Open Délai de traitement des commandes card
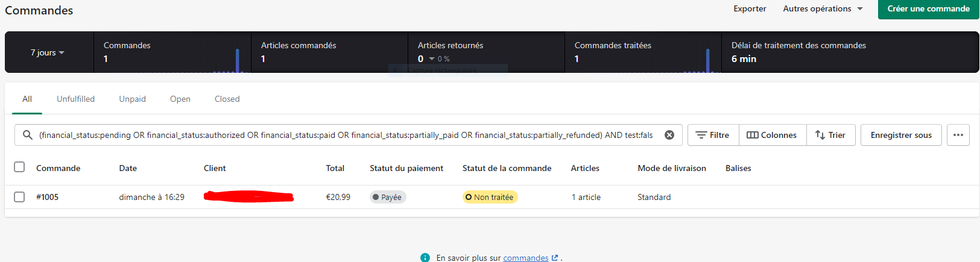980x262 pixels. coord(850,52)
